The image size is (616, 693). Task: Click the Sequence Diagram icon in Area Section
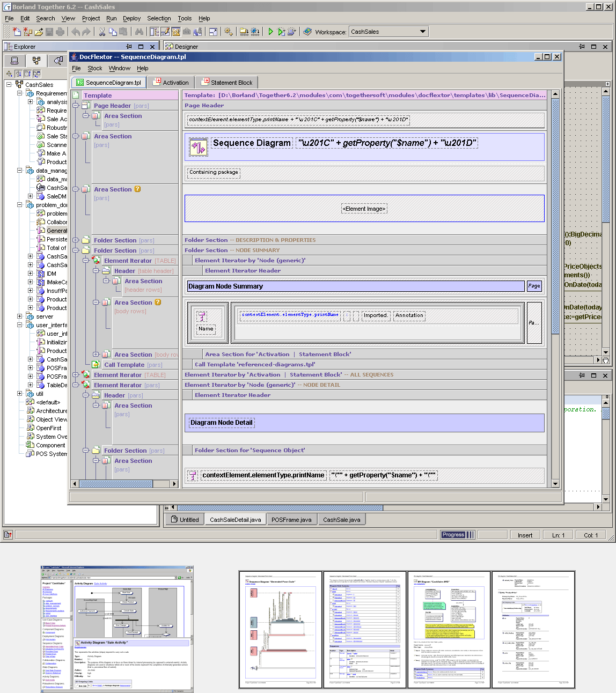point(198,148)
